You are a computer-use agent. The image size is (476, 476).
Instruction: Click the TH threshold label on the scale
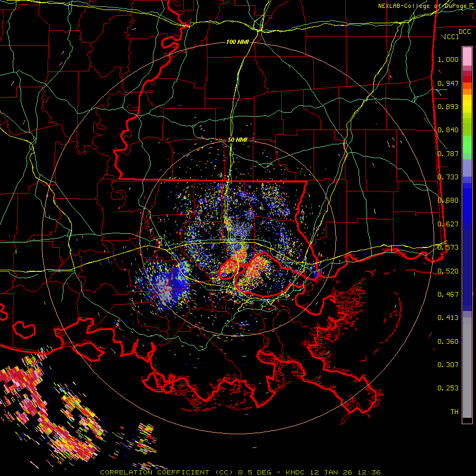[x=454, y=412]
